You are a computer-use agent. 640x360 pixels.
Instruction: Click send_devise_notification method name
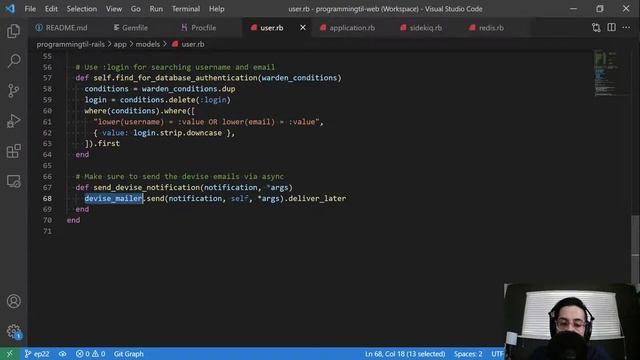coord(147,187)
